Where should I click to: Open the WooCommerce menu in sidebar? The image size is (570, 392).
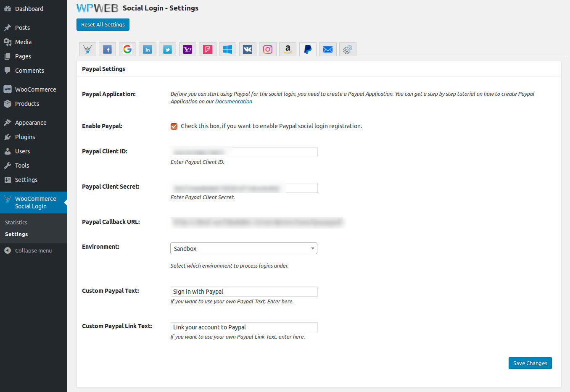[35, 89]
